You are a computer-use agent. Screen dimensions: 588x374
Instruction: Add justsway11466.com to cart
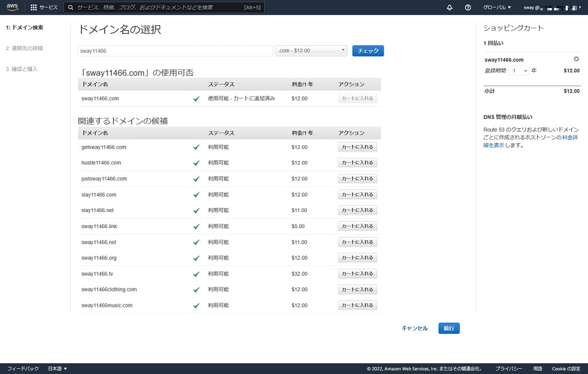point(357,179)
